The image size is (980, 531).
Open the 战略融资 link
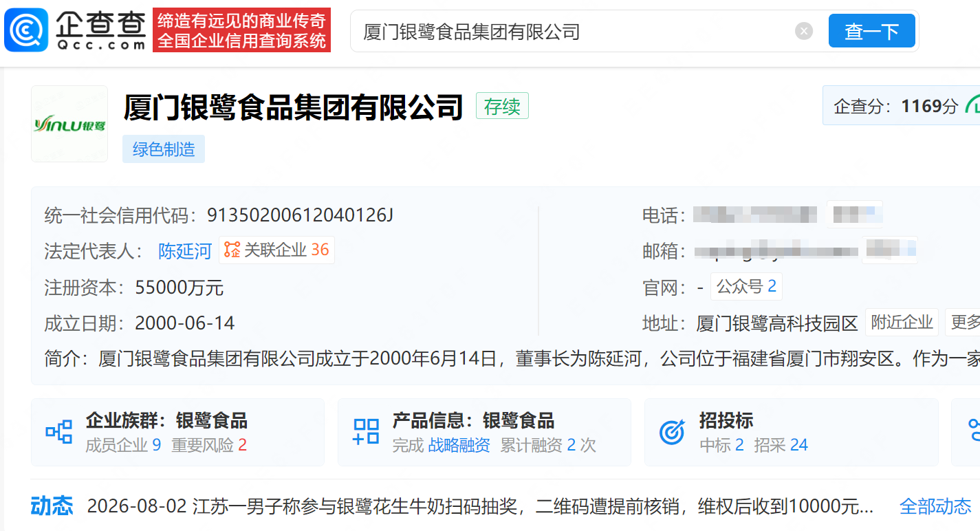tap(459, 446)
